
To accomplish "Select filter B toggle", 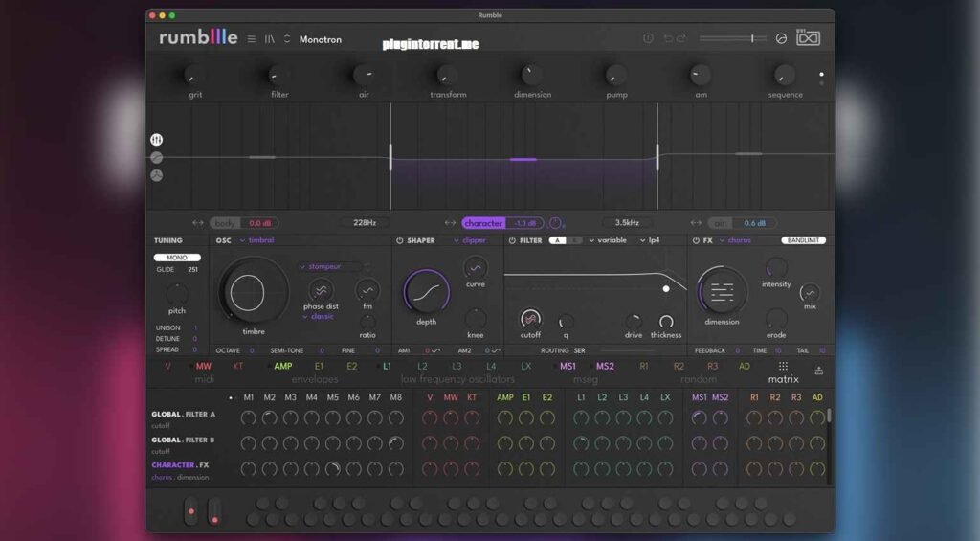I will (574, 240).
